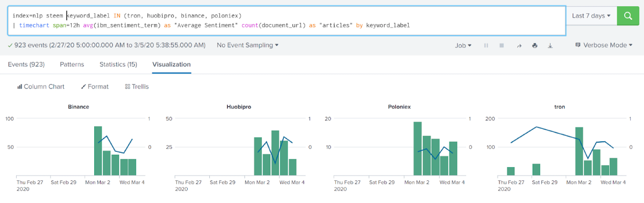Open the Patterns tab
Image resolution: width=644 pixels, height=203 pixels.
pyautogui.click(x=72, y=64)
